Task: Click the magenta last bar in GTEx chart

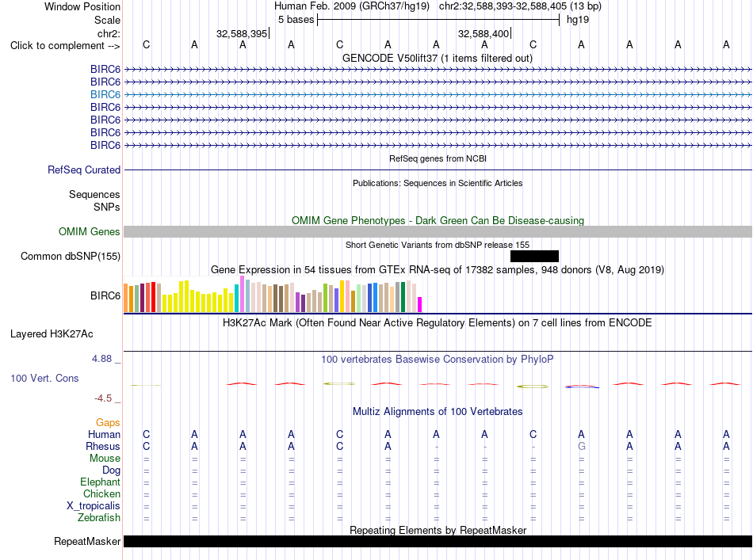Action: (x=420, y=305)
